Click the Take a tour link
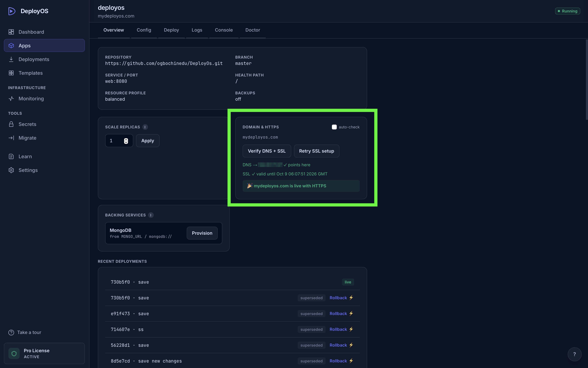The width and height of the screenshot is (588, 368). point(25,332)
